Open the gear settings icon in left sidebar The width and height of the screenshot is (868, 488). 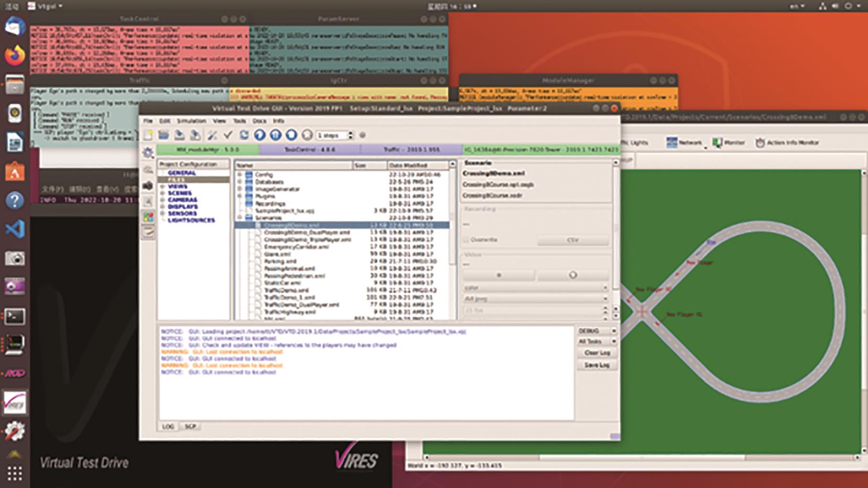pyautogui.click(x=148, y=153)
